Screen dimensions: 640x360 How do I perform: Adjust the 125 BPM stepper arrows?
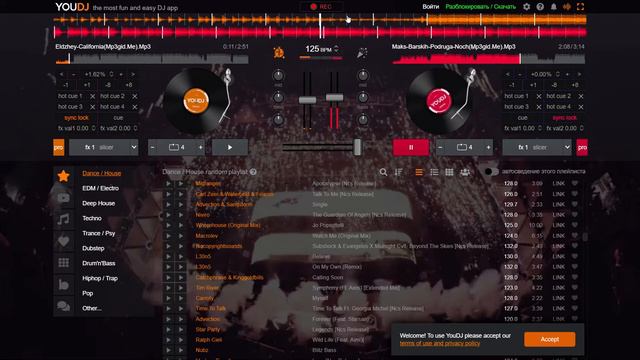point(336,49)
